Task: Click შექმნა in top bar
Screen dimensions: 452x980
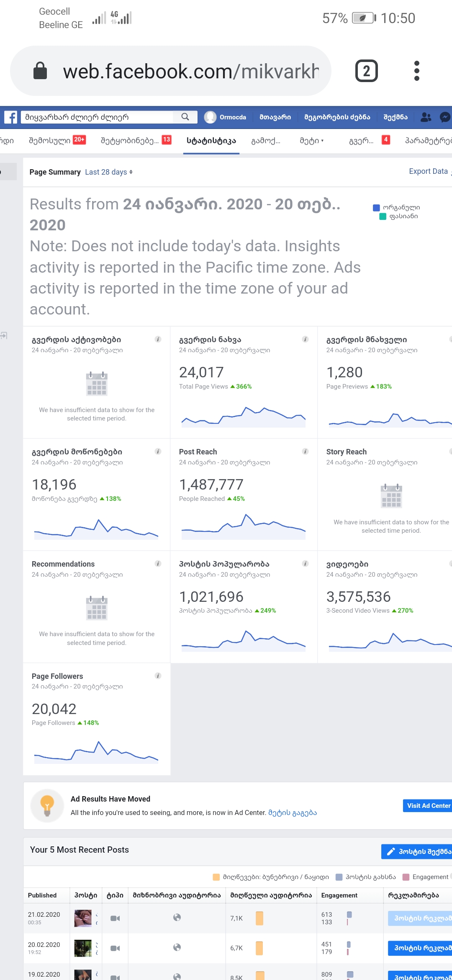Action: [x=395, y=117]
